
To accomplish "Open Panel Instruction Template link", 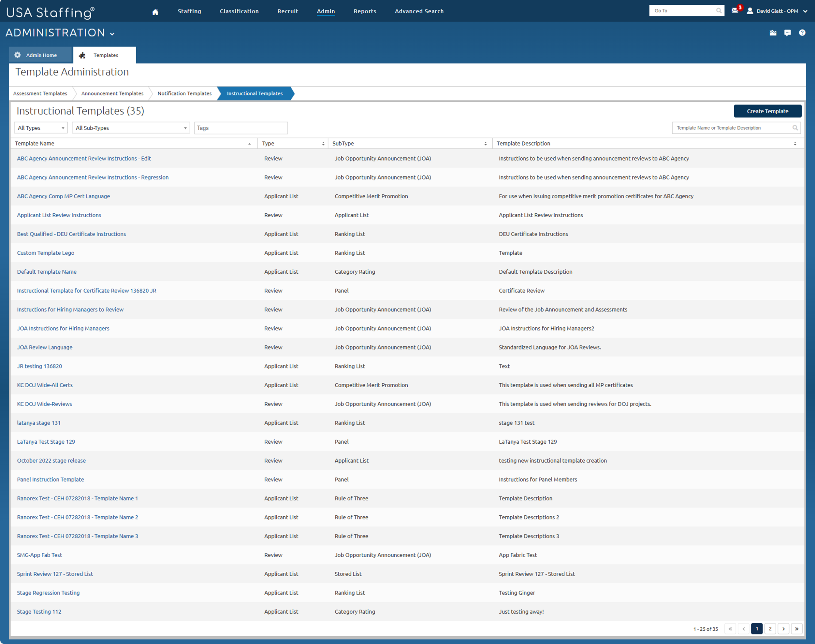I will click(x=51, y=479).
